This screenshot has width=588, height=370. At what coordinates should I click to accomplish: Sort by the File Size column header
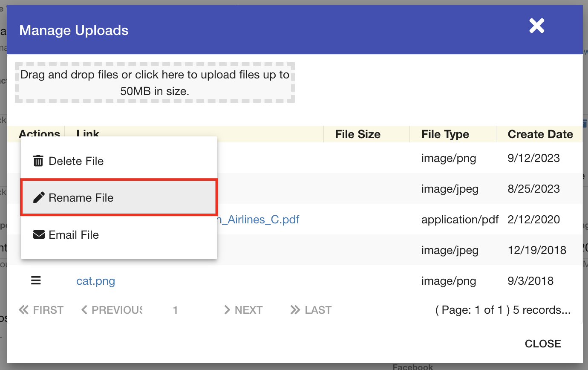357,134
